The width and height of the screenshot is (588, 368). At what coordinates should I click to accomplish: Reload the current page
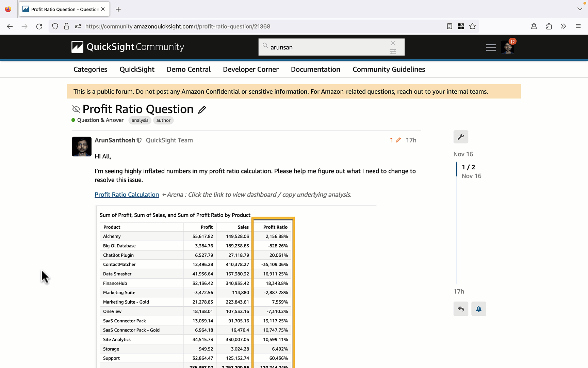pos(39,26)
